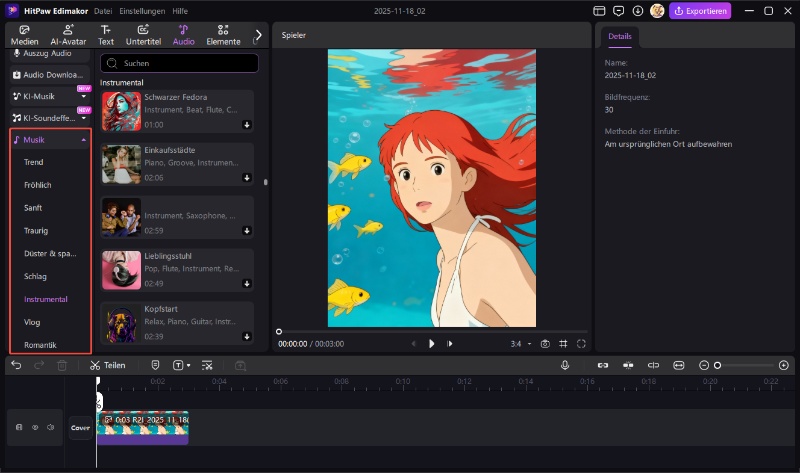
Task: Open the Untertitel tab
Action: click(x=143, y=35)
